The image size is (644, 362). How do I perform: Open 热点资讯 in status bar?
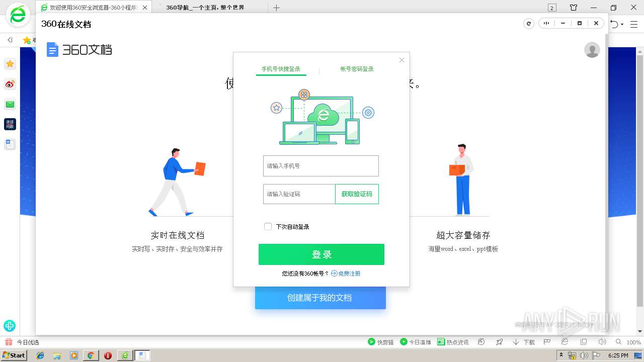[x=453, y=342]
